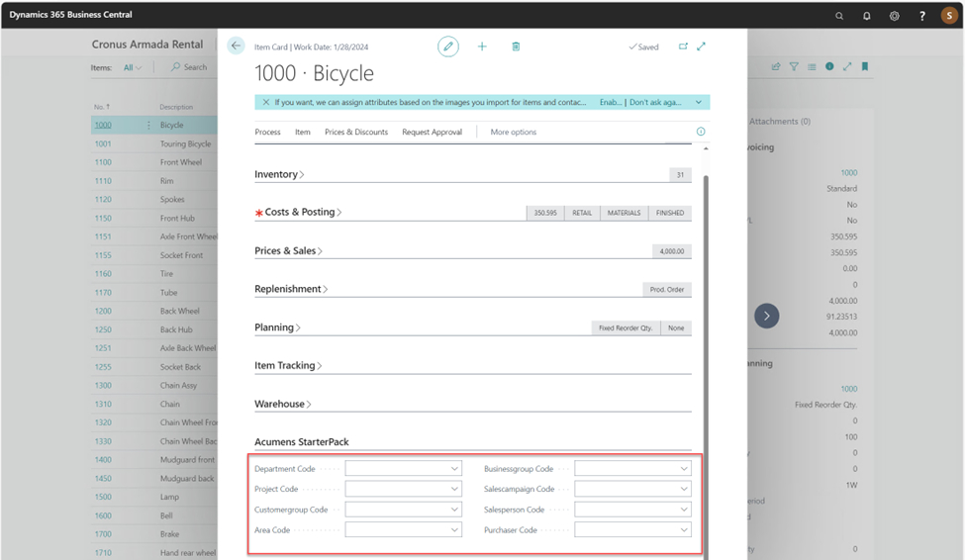Open the Salesperson Code dropdown

[684, 509]
